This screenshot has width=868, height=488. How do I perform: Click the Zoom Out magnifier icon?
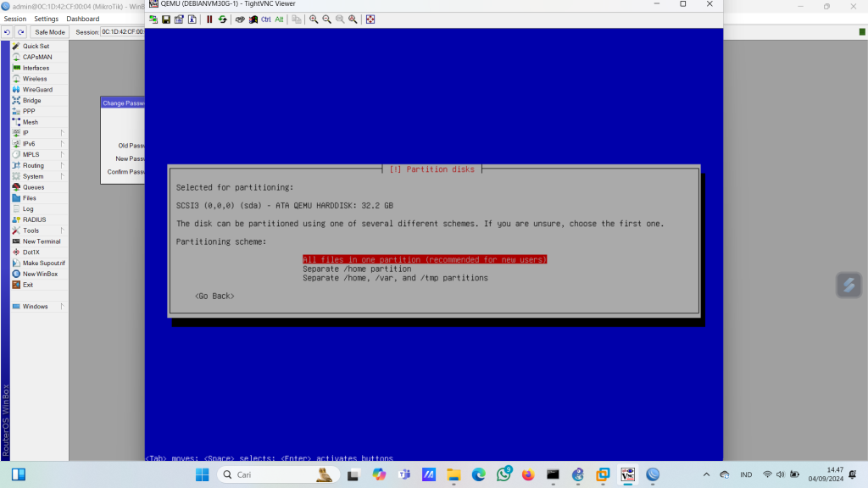point(327,19)
